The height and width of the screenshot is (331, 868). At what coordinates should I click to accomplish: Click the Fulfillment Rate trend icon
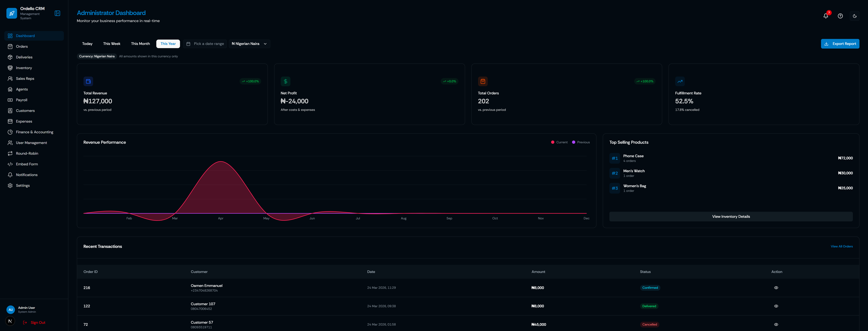[x=680, y=81]
